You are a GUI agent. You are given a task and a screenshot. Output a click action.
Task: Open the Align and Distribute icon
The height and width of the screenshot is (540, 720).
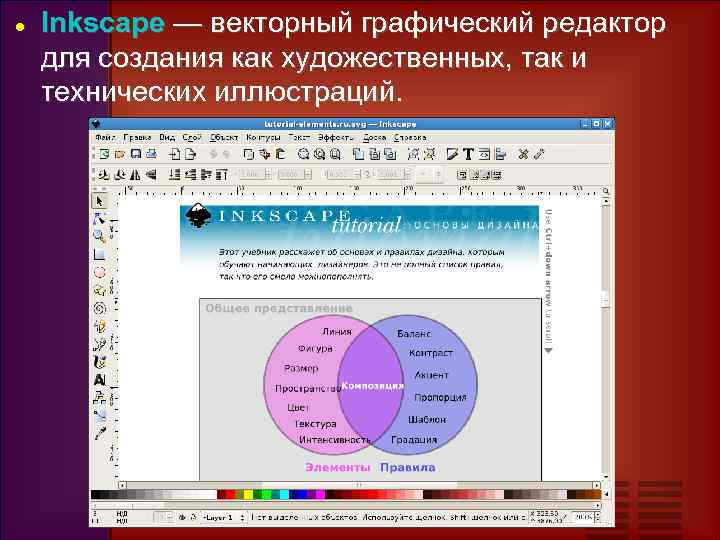point(500,154)
